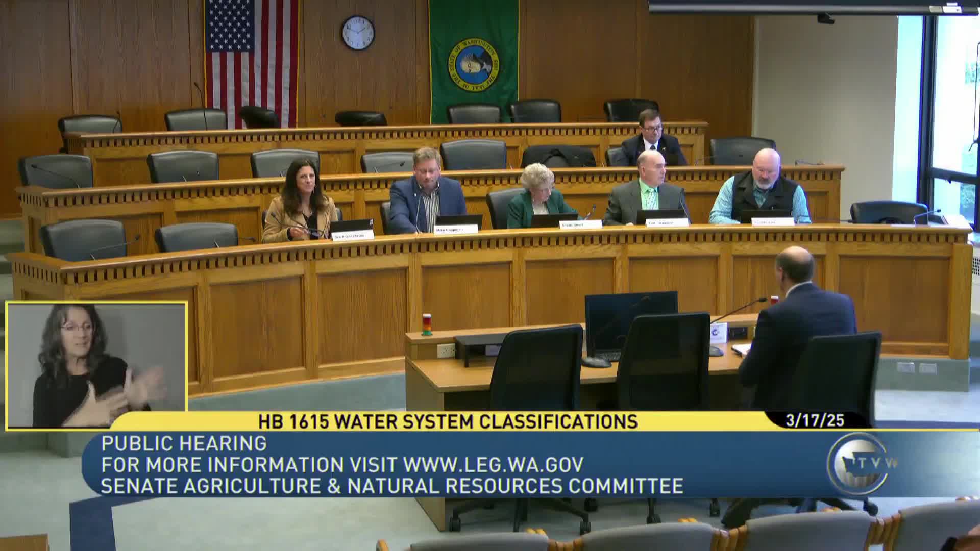980x551 pixels.
Task: Select the sign language interpreter inset video
Action: (x=96, y=365)
